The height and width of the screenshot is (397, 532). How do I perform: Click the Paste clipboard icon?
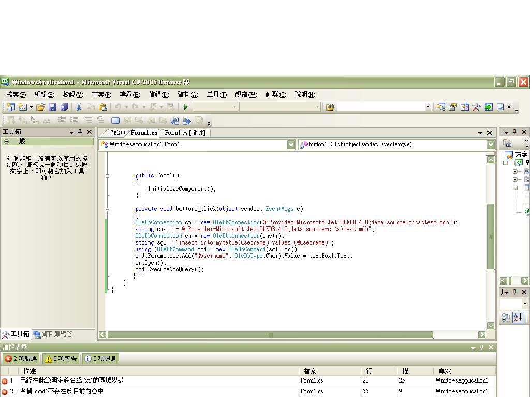pyautogui.click(x=102, y=107)
